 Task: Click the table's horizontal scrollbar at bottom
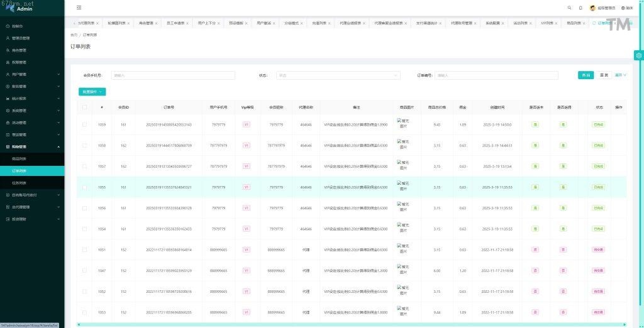(x=352, y=325)
